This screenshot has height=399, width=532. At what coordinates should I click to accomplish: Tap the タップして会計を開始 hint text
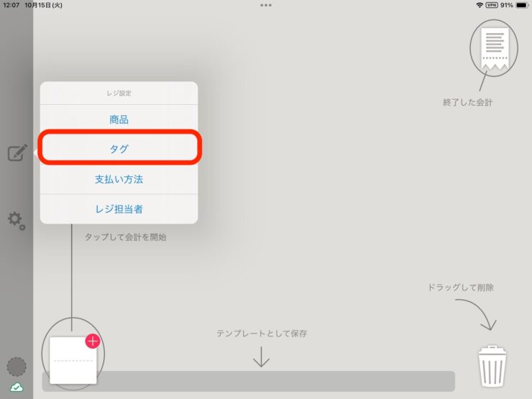125,237
